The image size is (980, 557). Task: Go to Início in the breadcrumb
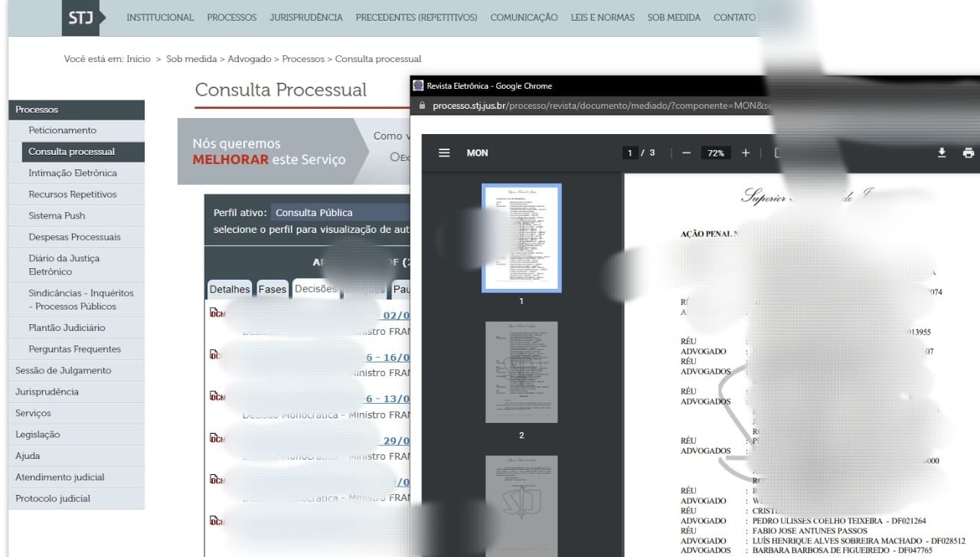click(139, 59)
